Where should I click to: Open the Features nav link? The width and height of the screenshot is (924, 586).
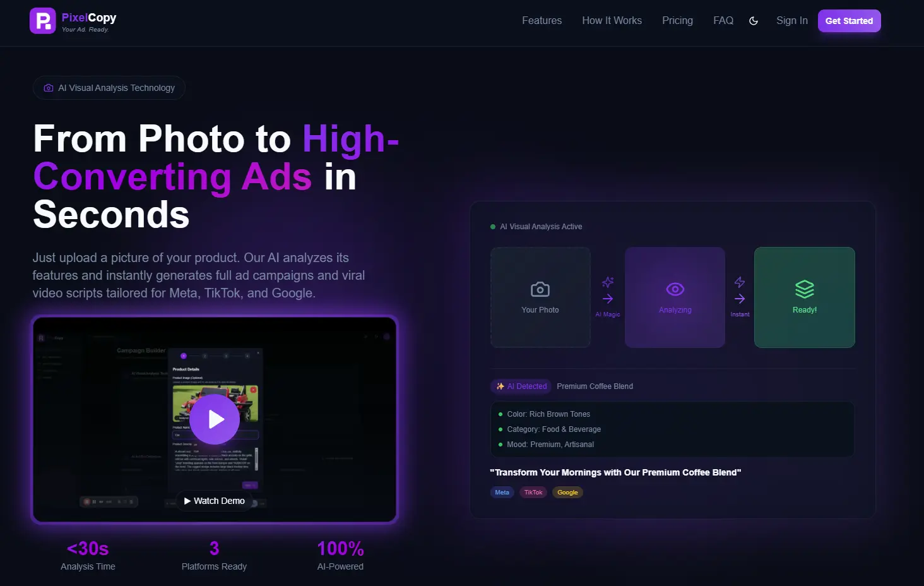(x=542, y=21)
